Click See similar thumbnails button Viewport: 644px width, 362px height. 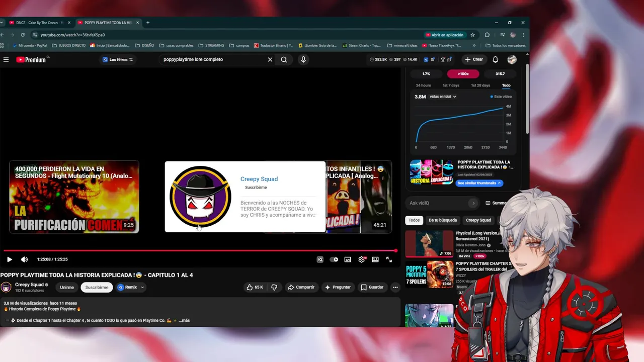tap(480, 184)
